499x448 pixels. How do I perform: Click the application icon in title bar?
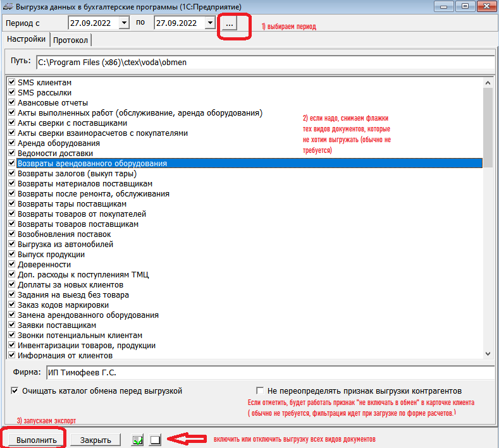point(7,6)
